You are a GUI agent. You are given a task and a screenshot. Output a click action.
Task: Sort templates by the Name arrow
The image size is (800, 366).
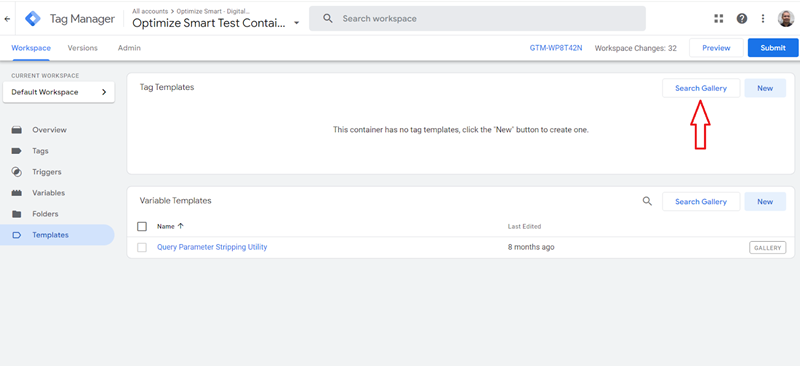coord(181,226)
